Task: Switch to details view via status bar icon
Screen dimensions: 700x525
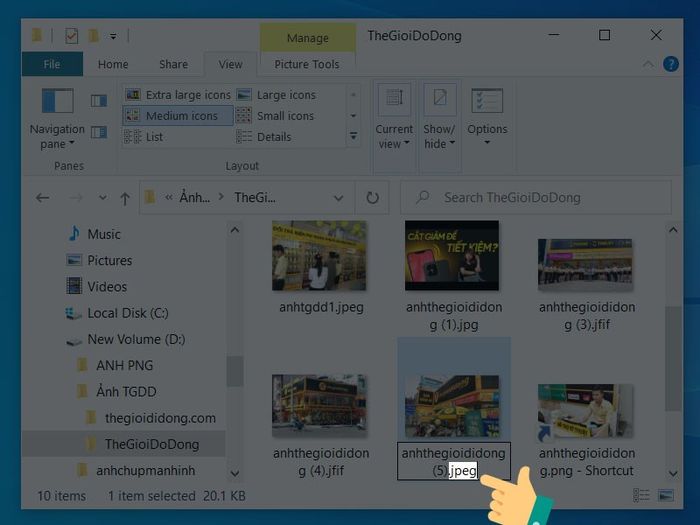Action: (x=641, y=495)
